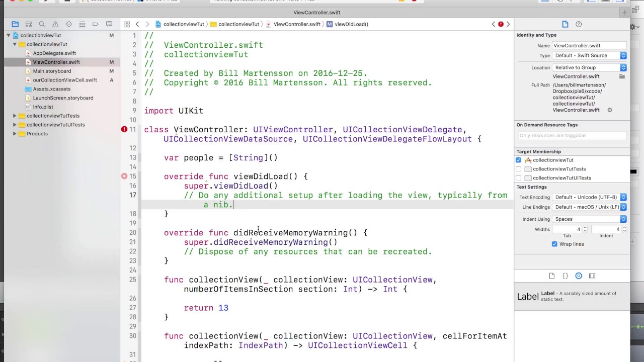The width and height of the screenshot is (644, 362).
Task: Enable collectionviewTutTests target membership
Action: pos(518,169)
